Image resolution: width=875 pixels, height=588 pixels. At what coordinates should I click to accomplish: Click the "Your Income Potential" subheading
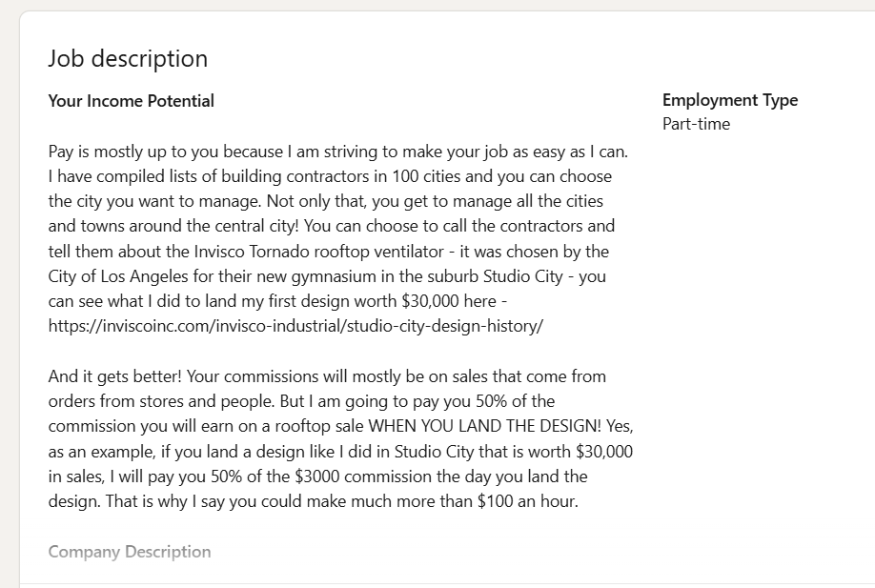click(x=132, y=101)
